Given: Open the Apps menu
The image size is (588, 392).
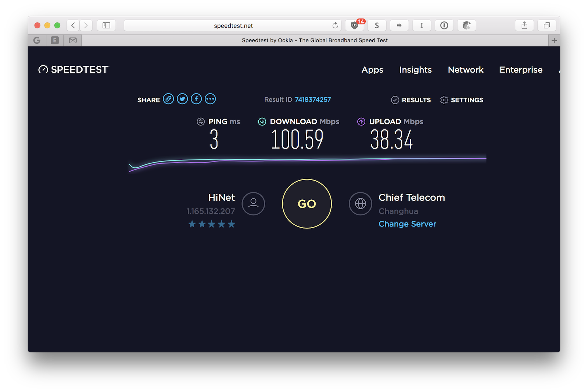Looking at the screenshot, I should point(372,70).
